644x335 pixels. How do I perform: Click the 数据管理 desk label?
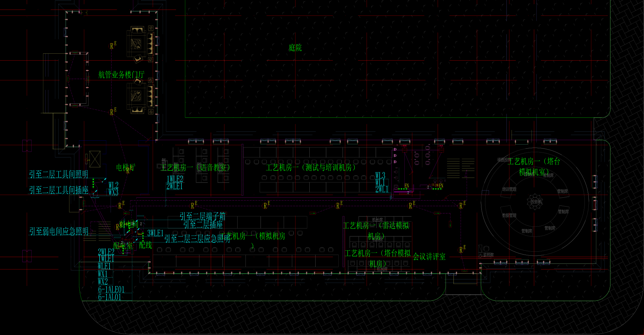pyautogui.click(x=509, y=215)
